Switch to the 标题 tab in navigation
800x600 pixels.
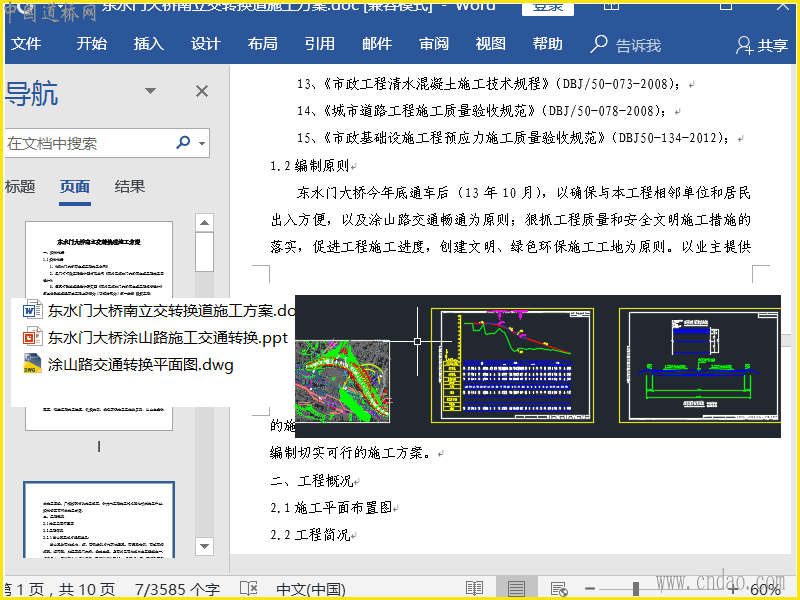pos(20,186)
